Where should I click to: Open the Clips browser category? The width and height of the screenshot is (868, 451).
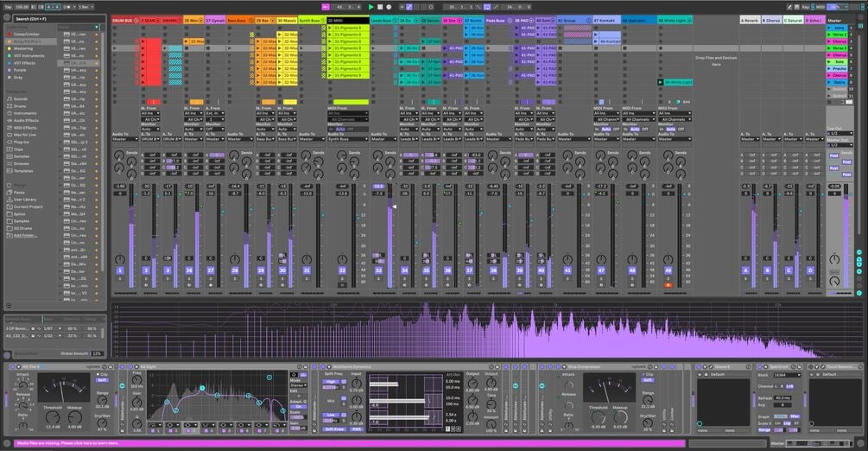(18, 149)
